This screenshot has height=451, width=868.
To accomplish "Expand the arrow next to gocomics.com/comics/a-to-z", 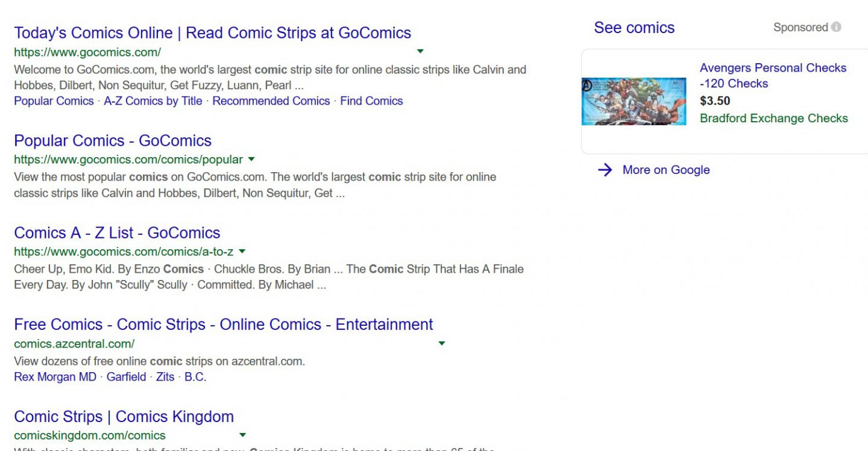I will [242, 251].
